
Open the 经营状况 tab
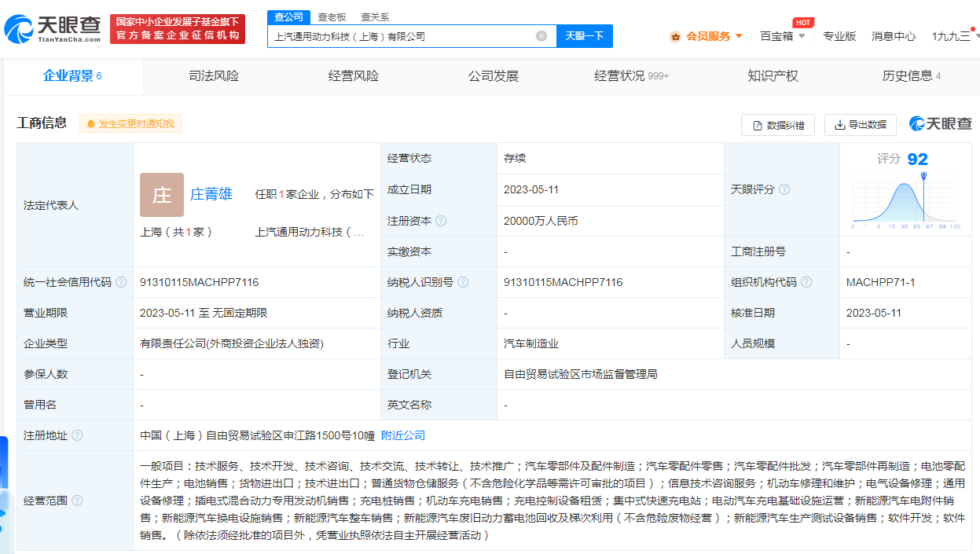632,76
